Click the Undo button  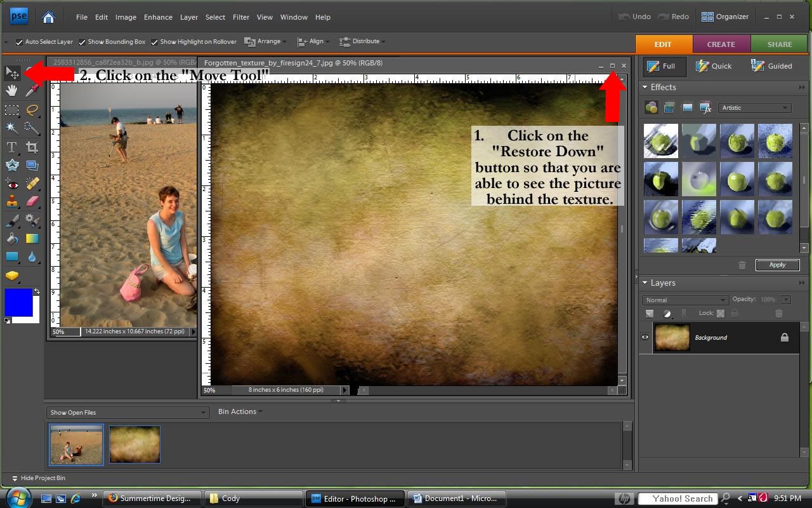(x=634, y=17)
